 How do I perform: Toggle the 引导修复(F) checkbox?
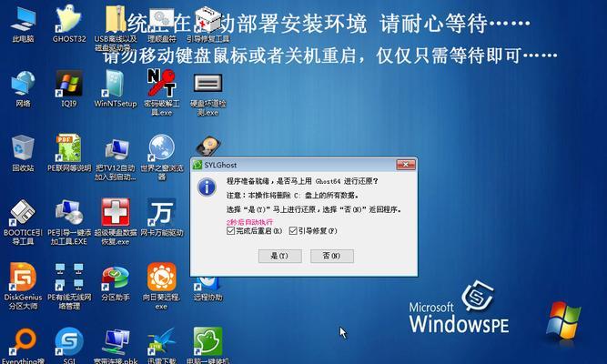pos(293,231)
